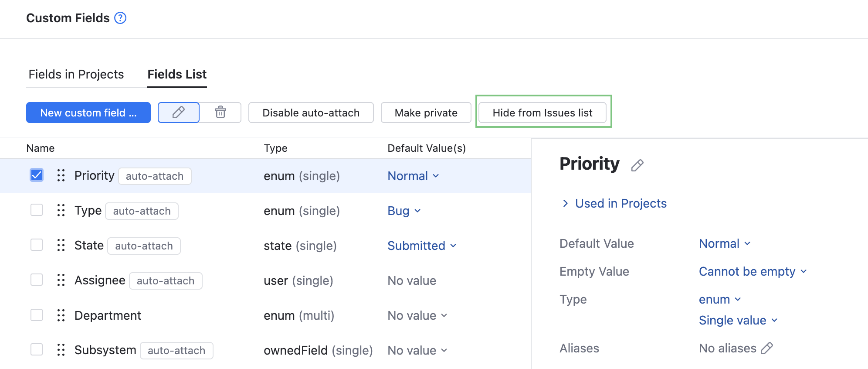Click the drag handle for Assignee row
868x369 pixels.
(61, 280)
